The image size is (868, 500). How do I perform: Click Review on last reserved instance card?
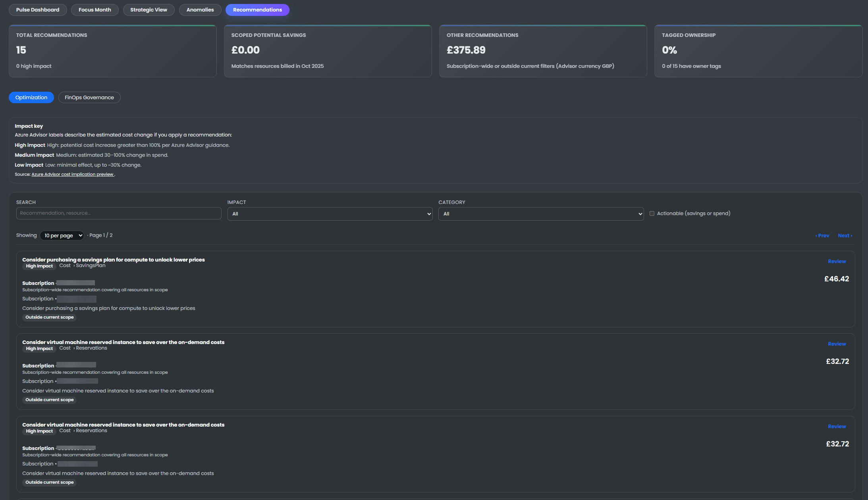point(837,427)
